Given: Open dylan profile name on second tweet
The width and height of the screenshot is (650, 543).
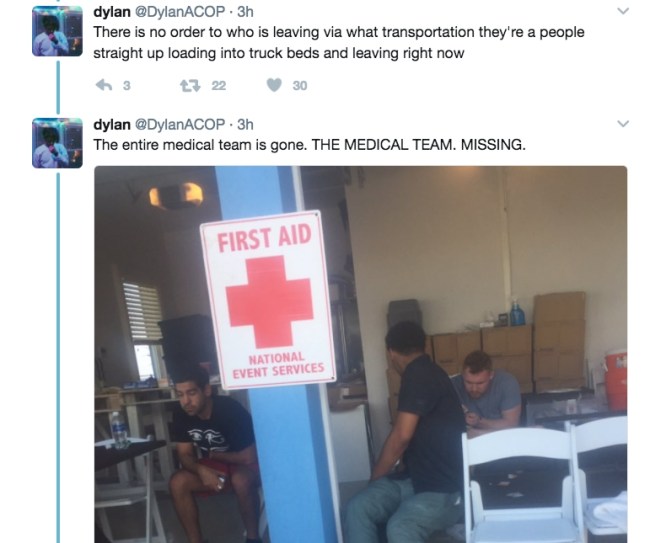Looking at the screenshot, I should coord(112,124).
